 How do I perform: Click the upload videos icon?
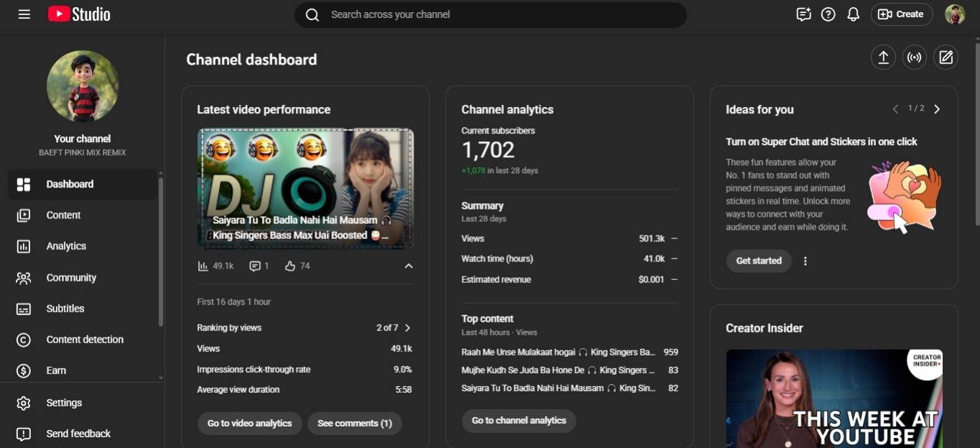(x=883, y=58)
